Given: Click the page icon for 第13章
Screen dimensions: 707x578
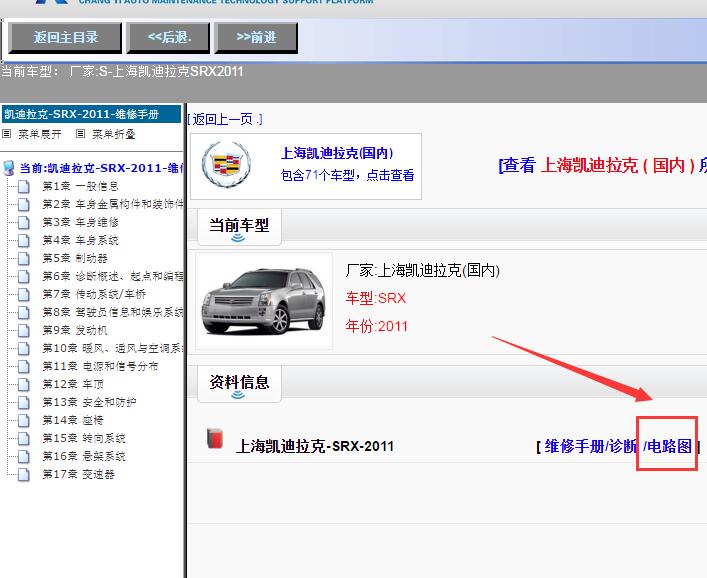Looking at the screenshot, I should 24,403.
